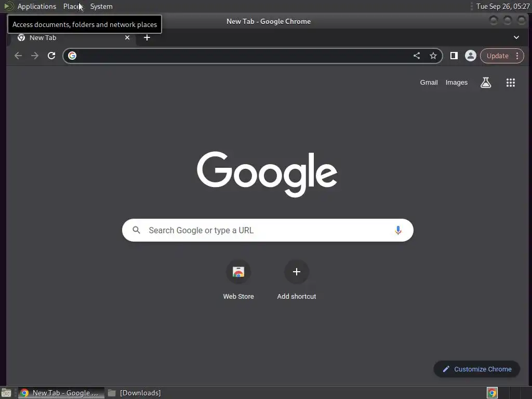Open the Places menu
Viewport: 532px width, 399px height.
pyautogui.click(x=73, y=6)
